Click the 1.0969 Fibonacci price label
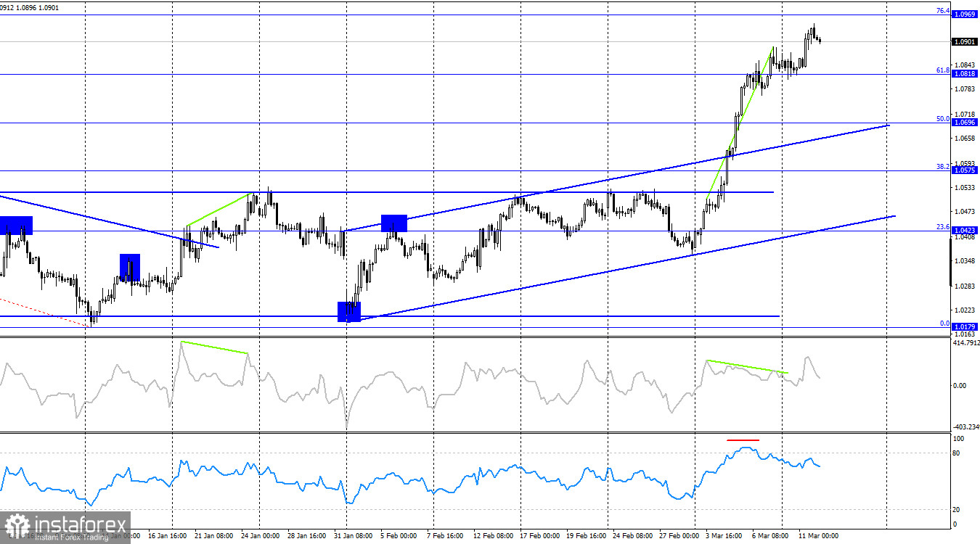This screenshot has width=980, height=544. click(x=964, y=15)
